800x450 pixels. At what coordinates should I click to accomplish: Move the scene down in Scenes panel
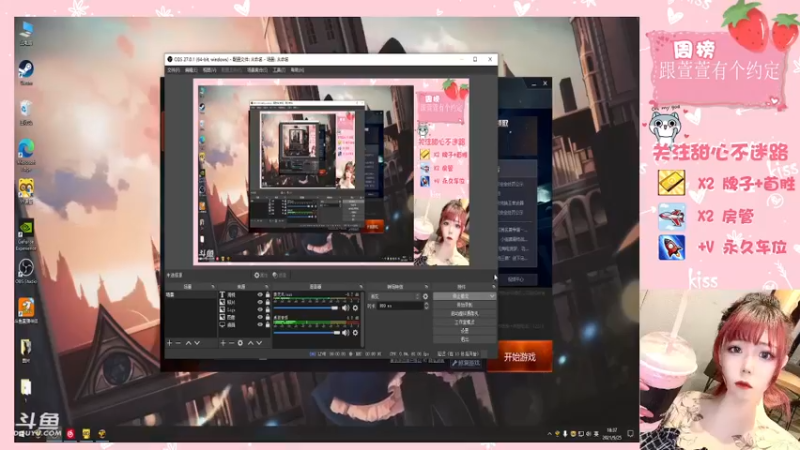(x=197, y=343)
